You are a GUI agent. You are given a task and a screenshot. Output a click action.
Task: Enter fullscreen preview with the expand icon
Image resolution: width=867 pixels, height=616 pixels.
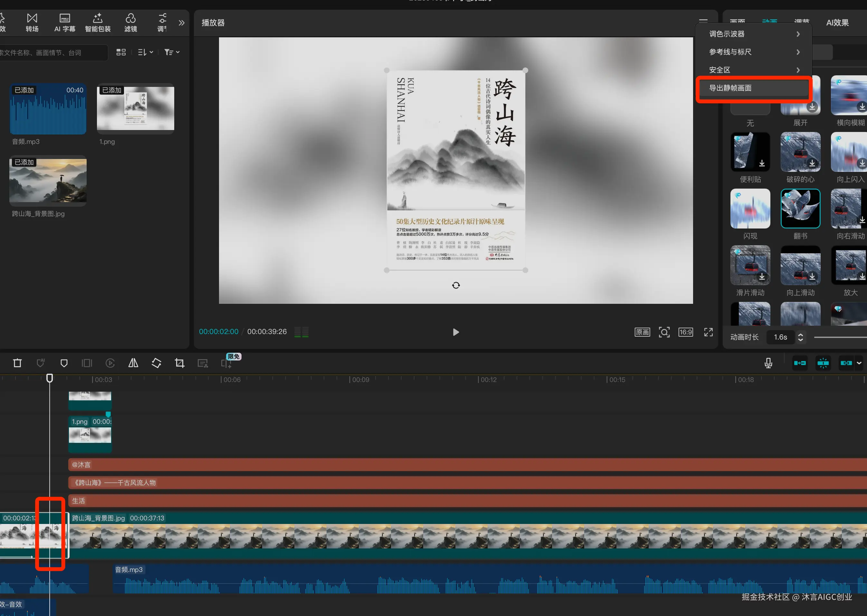pos(708,332)
